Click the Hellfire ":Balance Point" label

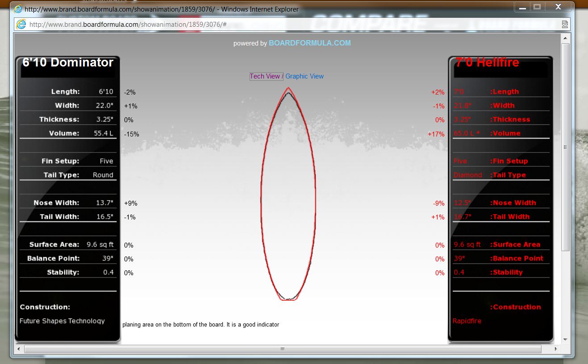tap(517, 258)
